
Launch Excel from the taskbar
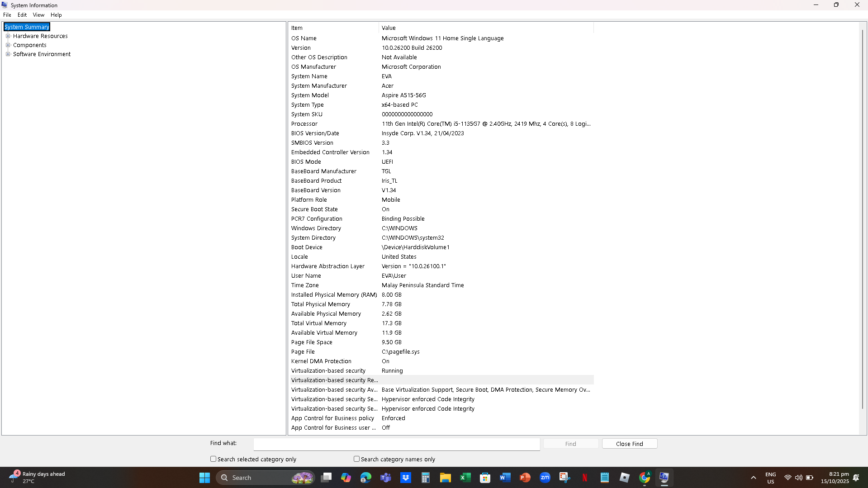coord(465,478)
